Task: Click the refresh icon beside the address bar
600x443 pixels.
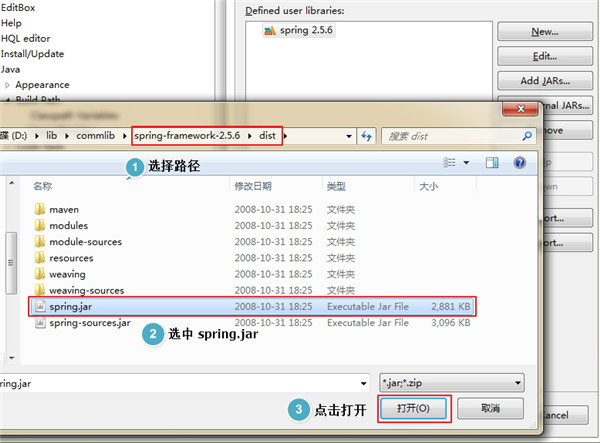Action: click(x=367, y=136)
